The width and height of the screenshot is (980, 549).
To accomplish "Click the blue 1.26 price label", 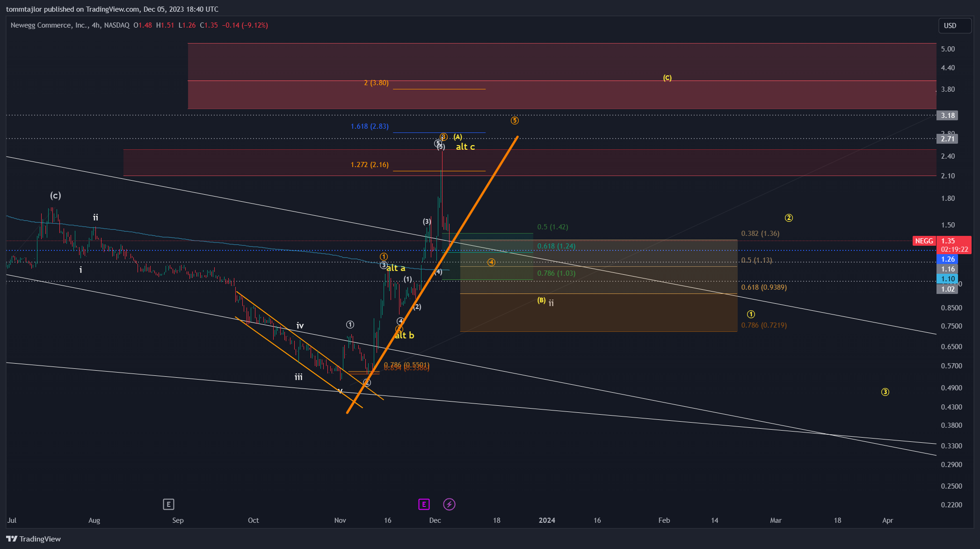I will click(x=947, y=259).
